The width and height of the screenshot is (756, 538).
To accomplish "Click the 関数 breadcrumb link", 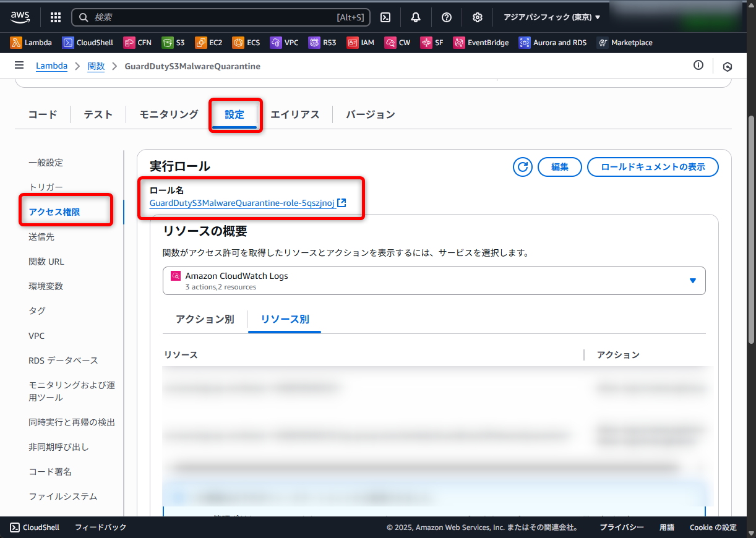I will pyautogui.click(x=96, y=66).
